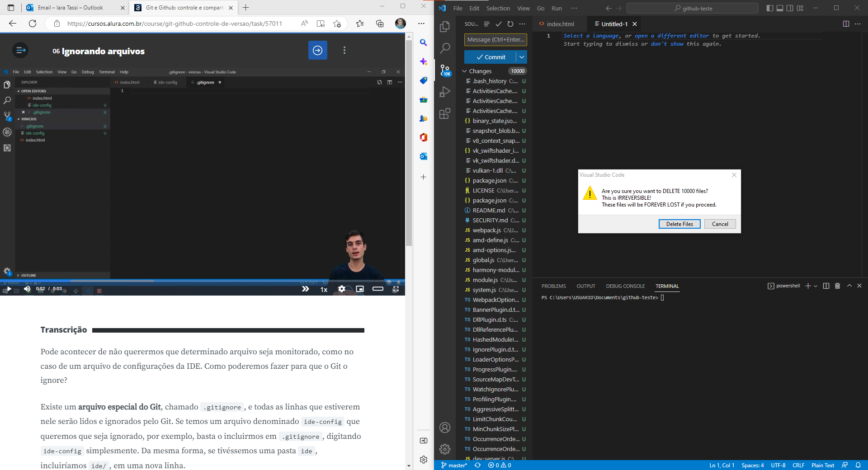Toggle video fullscreen mode
868x470 pixels.
[396, 289]
